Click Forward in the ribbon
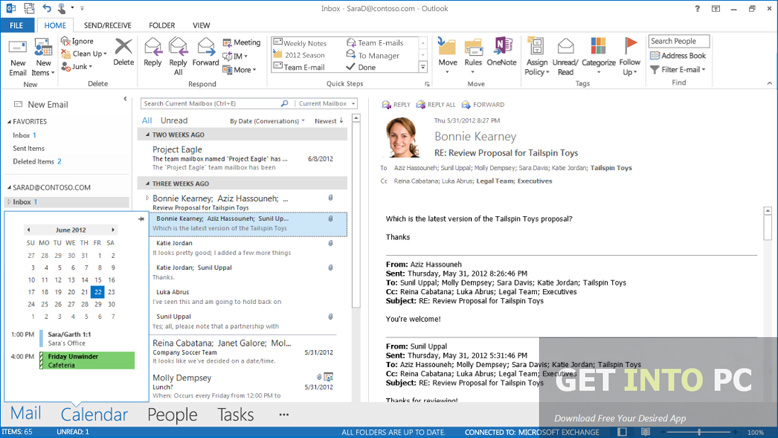This screenshot has width=778, height=438. [x=205, y=53]
